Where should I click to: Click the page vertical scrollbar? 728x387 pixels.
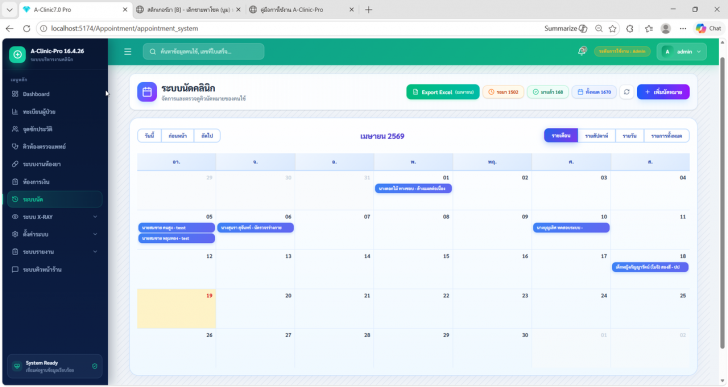point(722,202)
